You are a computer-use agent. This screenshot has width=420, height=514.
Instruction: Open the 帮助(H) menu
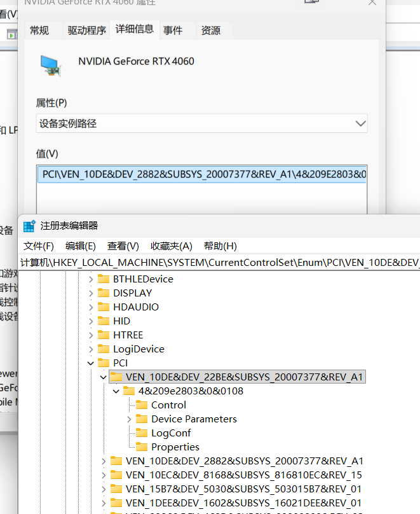pyautogui.click(x=220, y=246)
